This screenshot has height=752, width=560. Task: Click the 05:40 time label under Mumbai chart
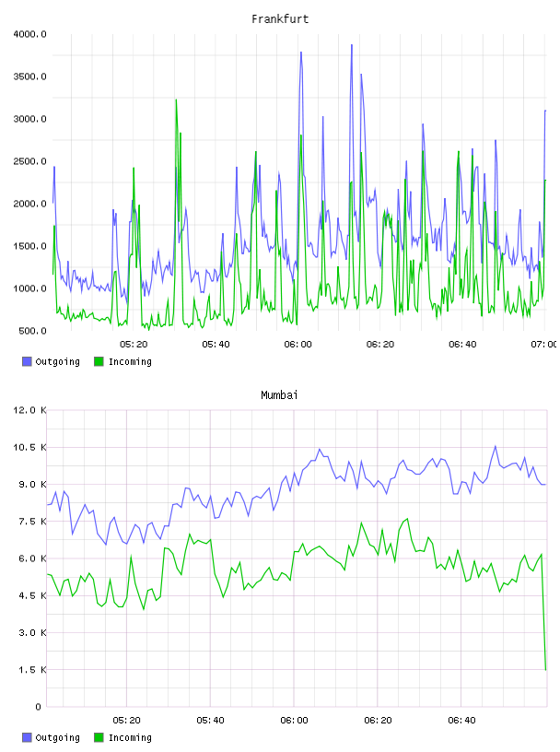click(210, 721)
